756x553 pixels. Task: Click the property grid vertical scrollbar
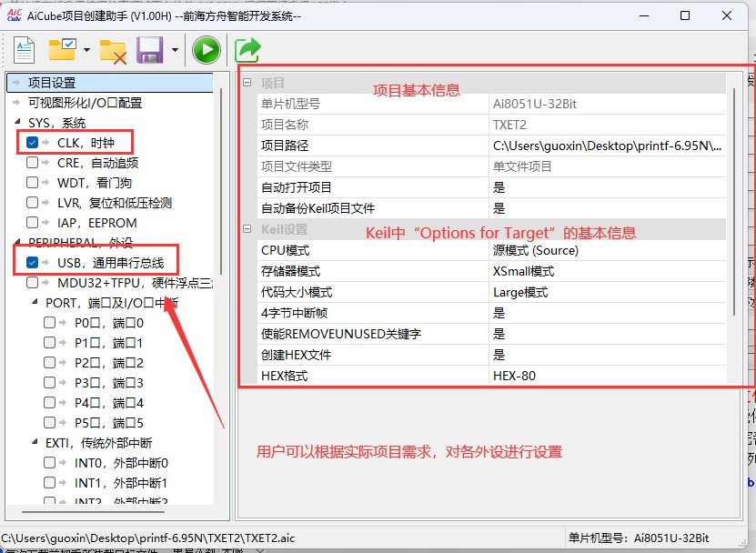pos(734,202)
